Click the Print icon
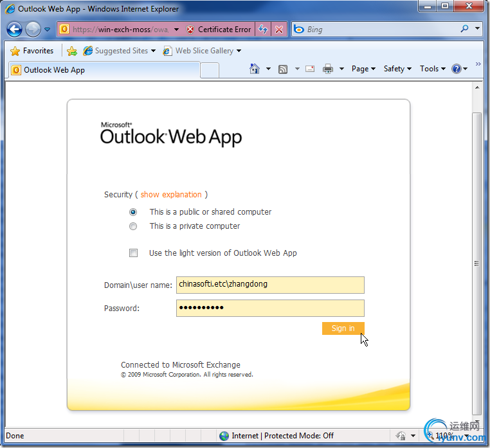 click(x=328, y=69)
